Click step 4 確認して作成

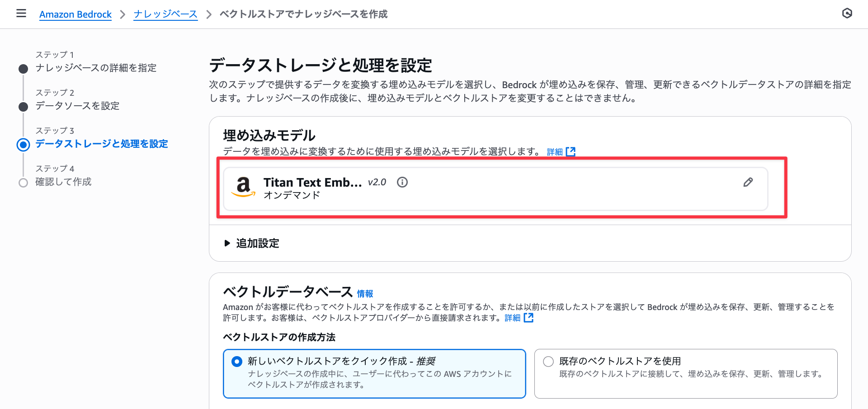(63, 182)
